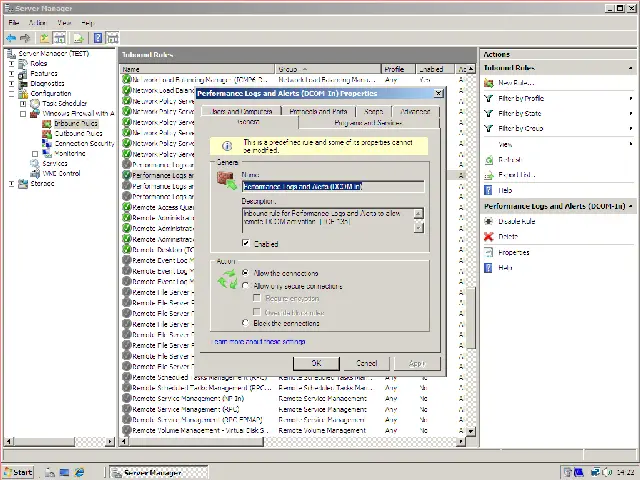The height and width of the screenshot is (480, 640).
Task: Click the Export List icon in Actions
Action: coord(489,175)
